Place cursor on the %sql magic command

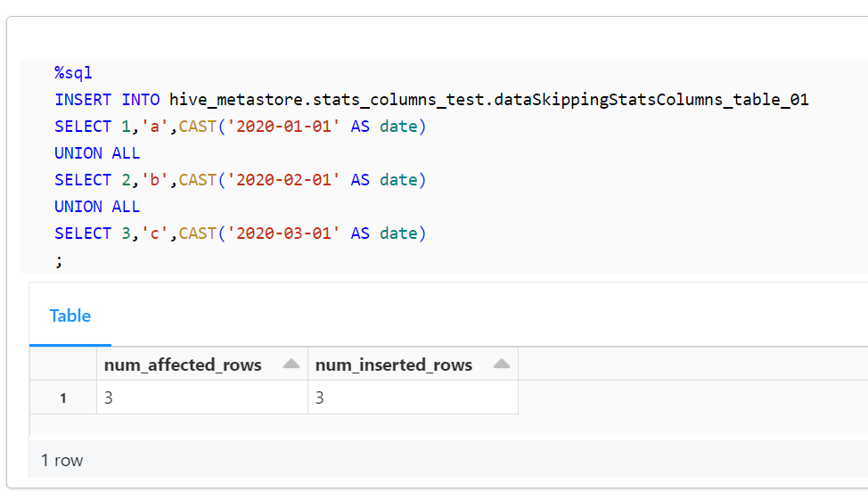click(73, 72)
